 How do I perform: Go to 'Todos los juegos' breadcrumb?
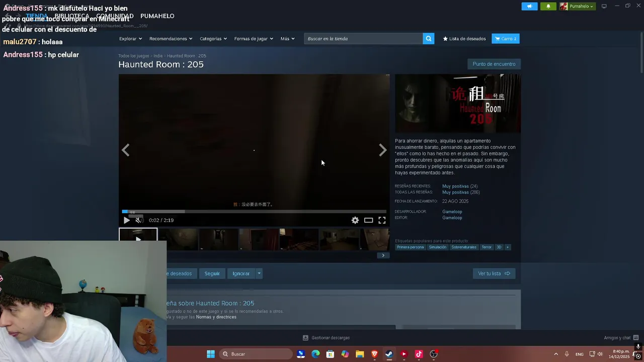coord(134,56)
